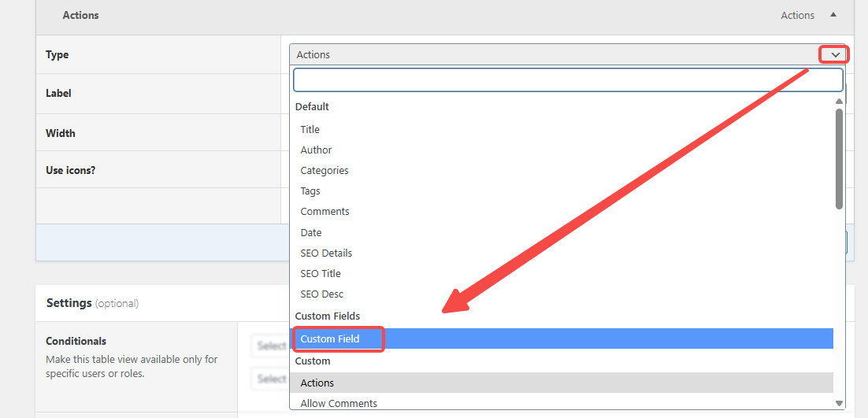The width and height of the screenshot is (868, 418).
Task: Select Allow Comments option
Action: click(x=339, y=403)
